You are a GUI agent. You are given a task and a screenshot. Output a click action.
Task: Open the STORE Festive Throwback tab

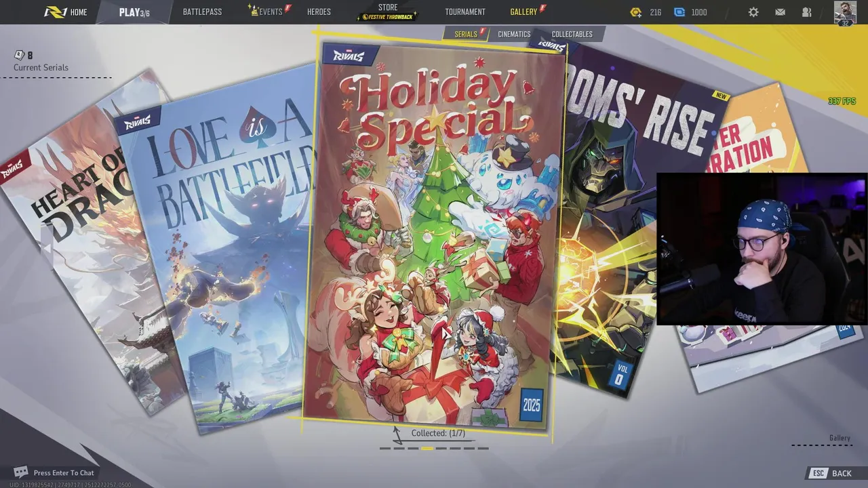coord(388,12)
